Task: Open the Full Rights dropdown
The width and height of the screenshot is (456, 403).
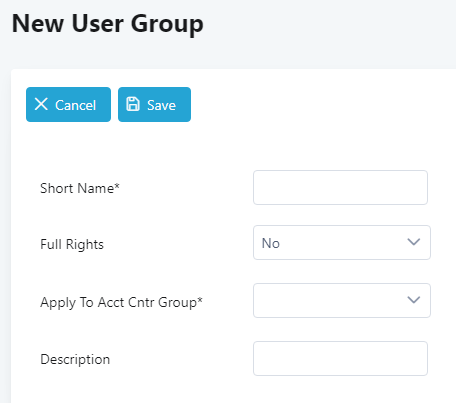Action: (342, 243)
